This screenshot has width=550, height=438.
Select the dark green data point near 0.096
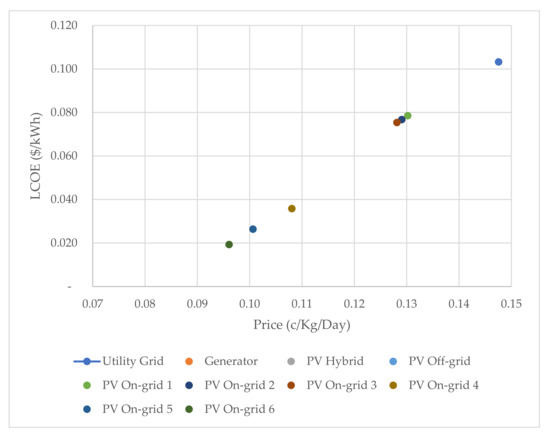229,244
